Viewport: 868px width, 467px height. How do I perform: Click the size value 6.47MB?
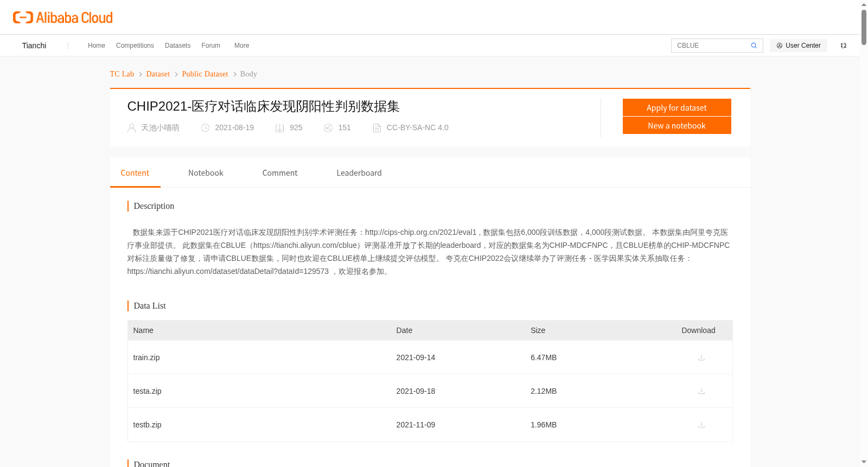click(544, 357)
